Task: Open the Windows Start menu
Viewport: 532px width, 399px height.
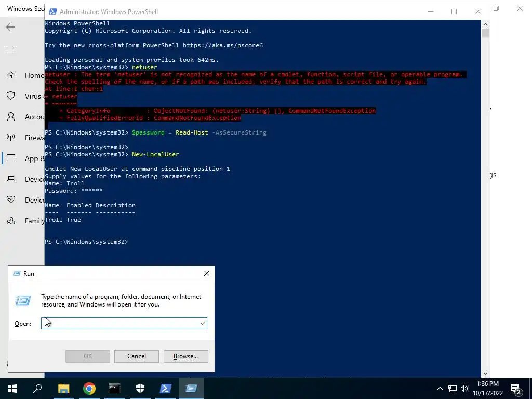Action: (12, 389)
